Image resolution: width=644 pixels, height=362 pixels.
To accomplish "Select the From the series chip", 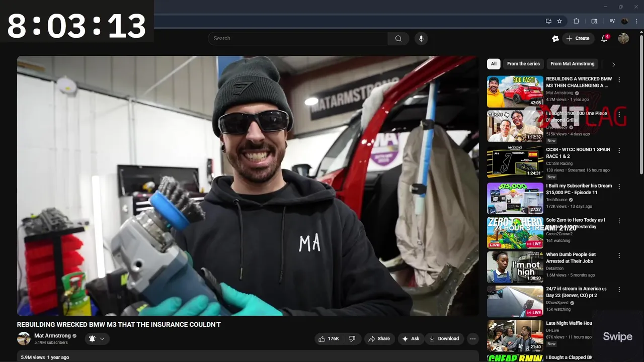I will coord(523,64).
